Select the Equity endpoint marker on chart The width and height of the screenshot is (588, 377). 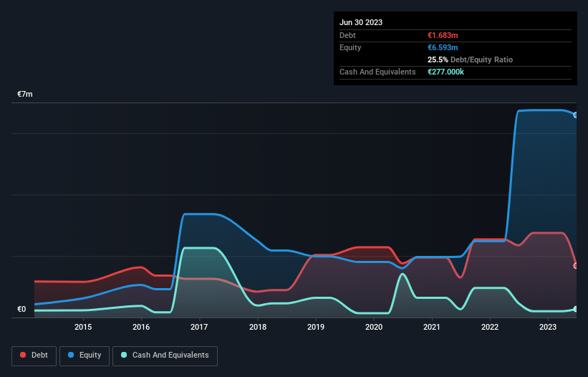coord(576,115)
